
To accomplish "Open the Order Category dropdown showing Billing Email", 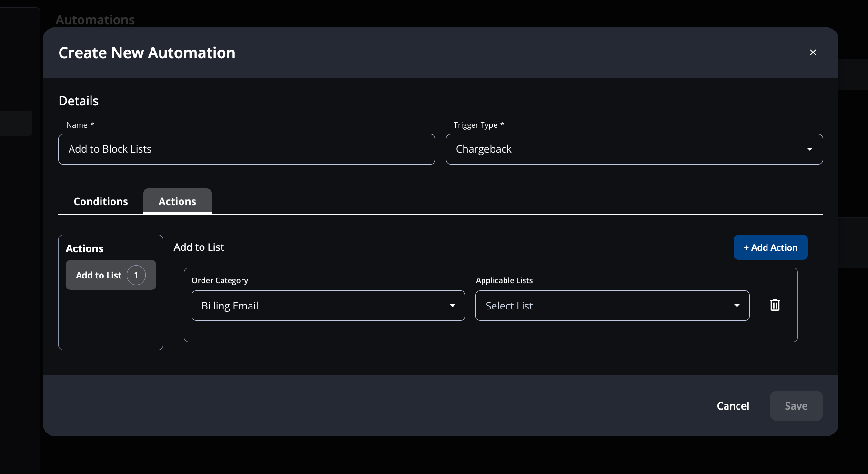I will pyautogui.click(x=328, y=306).
